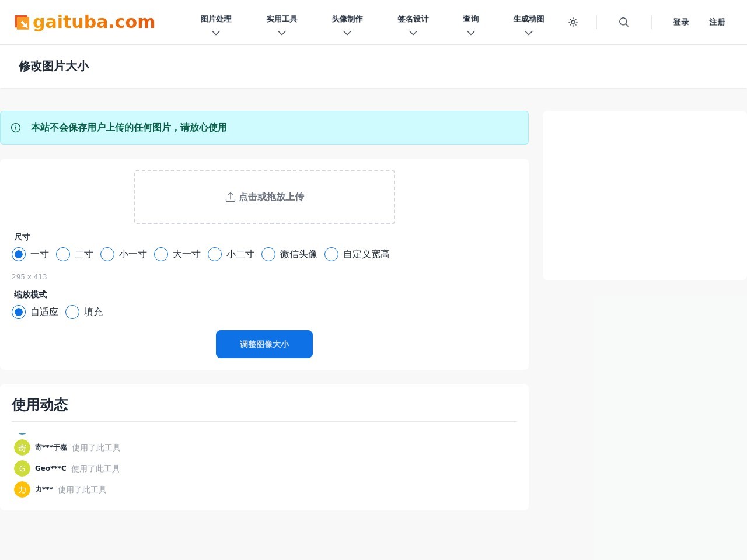
Task: Click the 点击或拖放上传 upload area
Action: pos(264,197)
